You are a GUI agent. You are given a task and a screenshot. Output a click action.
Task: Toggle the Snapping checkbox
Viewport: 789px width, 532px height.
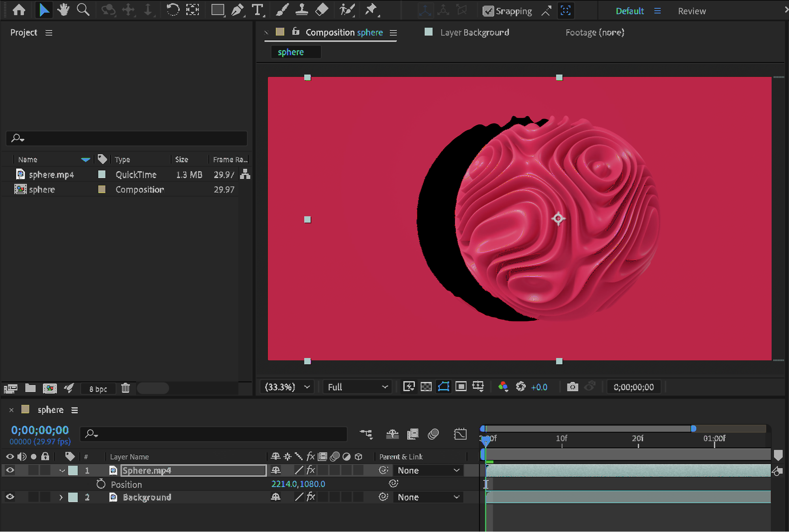[488, 11]
